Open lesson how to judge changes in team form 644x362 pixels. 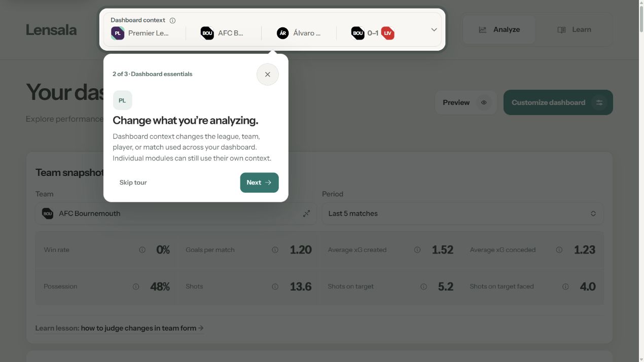[x=120, y=328]
